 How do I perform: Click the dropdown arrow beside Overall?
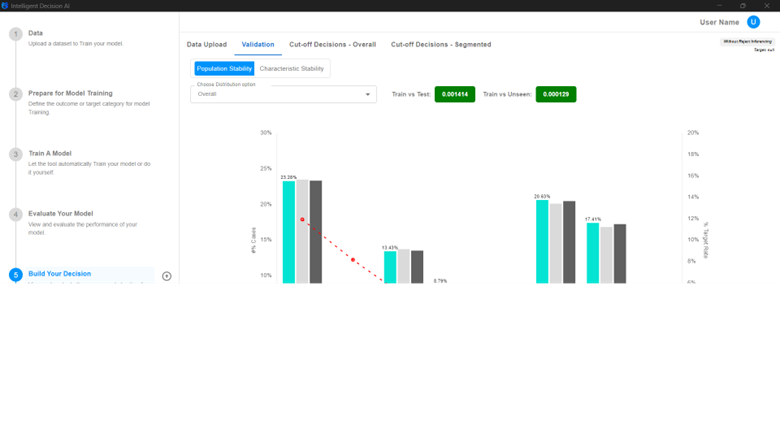(x=368, y=94)
